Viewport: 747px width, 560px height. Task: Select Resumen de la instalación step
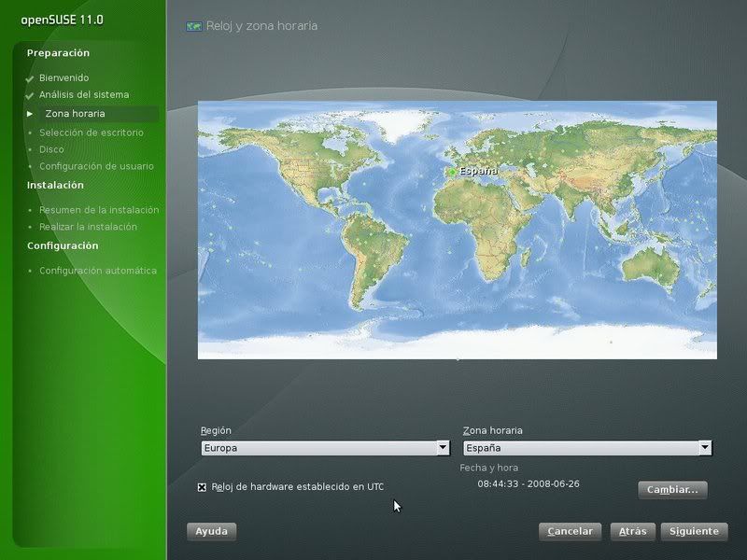(x=99, y=210)
